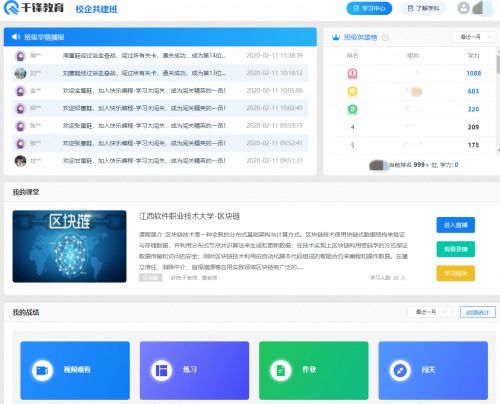This screenshot has height=404, width=500.
Task: Click the gray status badge under the course description
Action: (151, 277)
